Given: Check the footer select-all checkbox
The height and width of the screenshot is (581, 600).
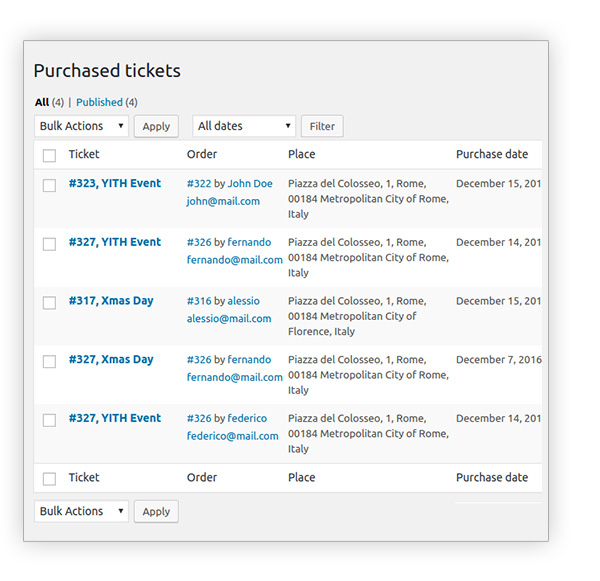Looking at the screenshot, I should [x=49, y=478].
